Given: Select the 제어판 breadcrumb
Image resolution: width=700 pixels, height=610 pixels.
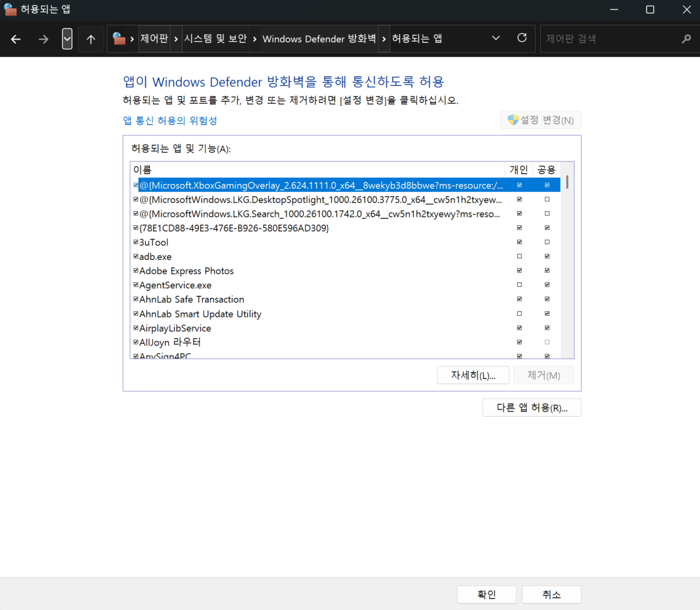Looking at the screenshot, I should click(154, 39).
